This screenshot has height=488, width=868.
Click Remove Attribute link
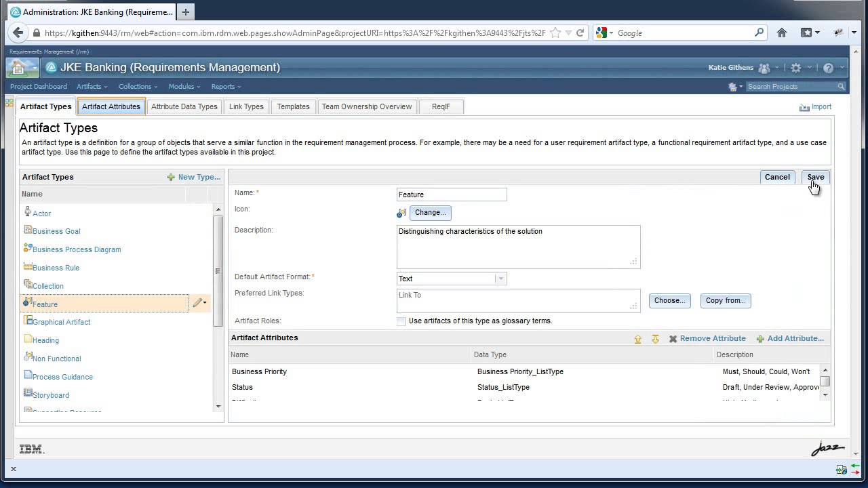pyautogui.click(x=707, y=338)
